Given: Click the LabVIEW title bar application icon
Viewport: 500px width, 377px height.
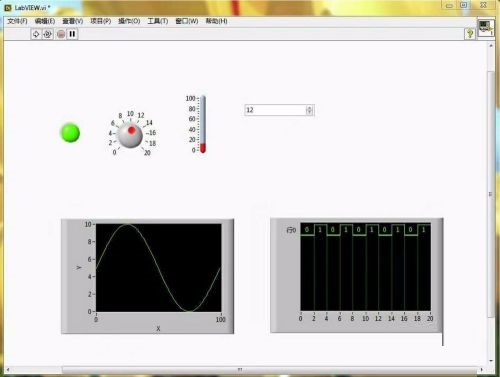Looking at the screenshot, I should click(8, 7).
